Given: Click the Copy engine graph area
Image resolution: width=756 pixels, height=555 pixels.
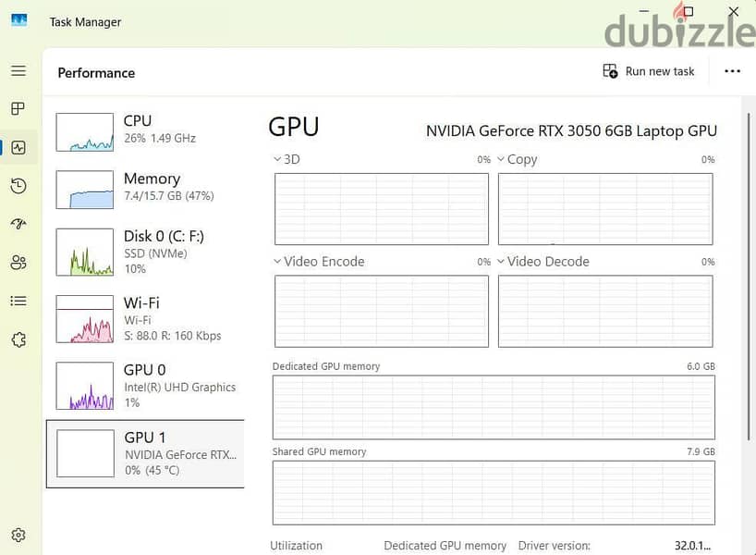Looking at the screenshot, I should pyautogui.click(x=605, y=209).
